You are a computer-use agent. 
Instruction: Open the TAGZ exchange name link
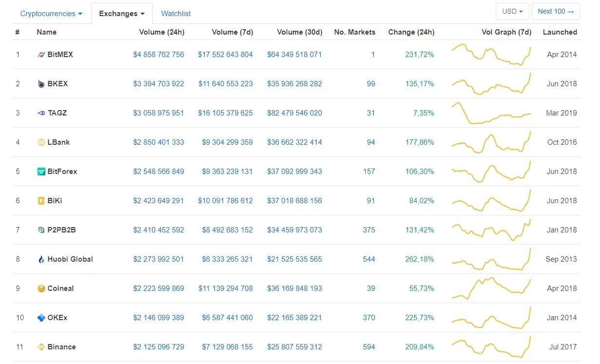click(58, 113)
